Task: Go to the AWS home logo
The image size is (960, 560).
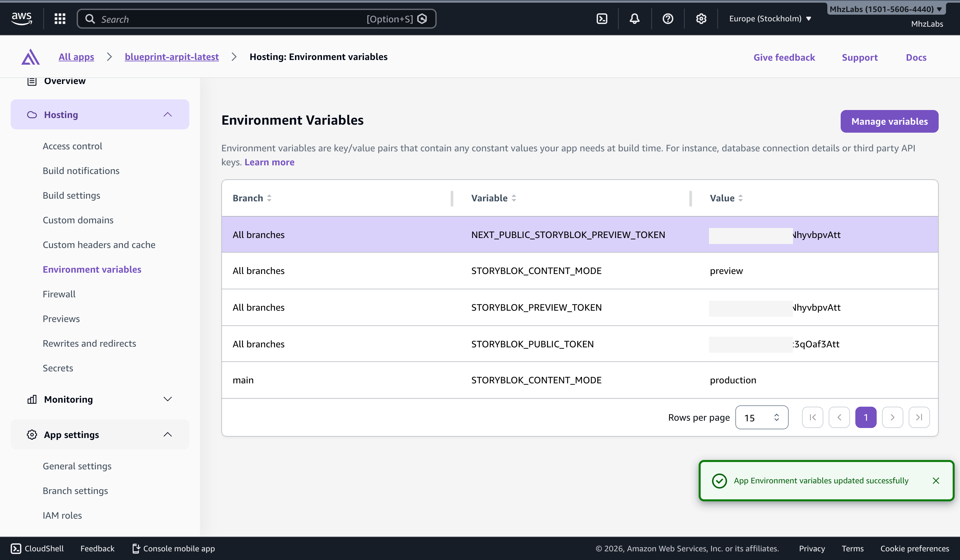Action: [21, 18]
